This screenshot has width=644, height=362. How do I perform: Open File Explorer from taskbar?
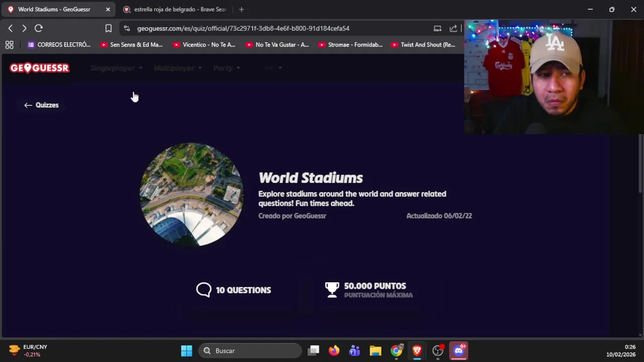pos(375,350)
